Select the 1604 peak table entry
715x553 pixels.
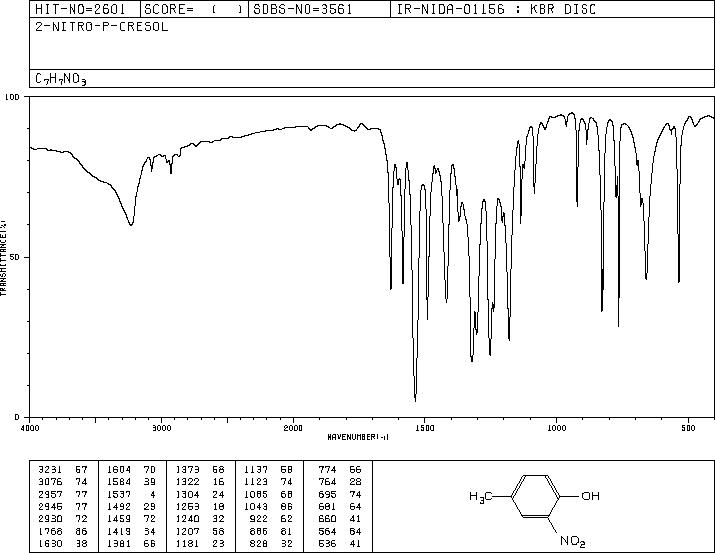131,470
